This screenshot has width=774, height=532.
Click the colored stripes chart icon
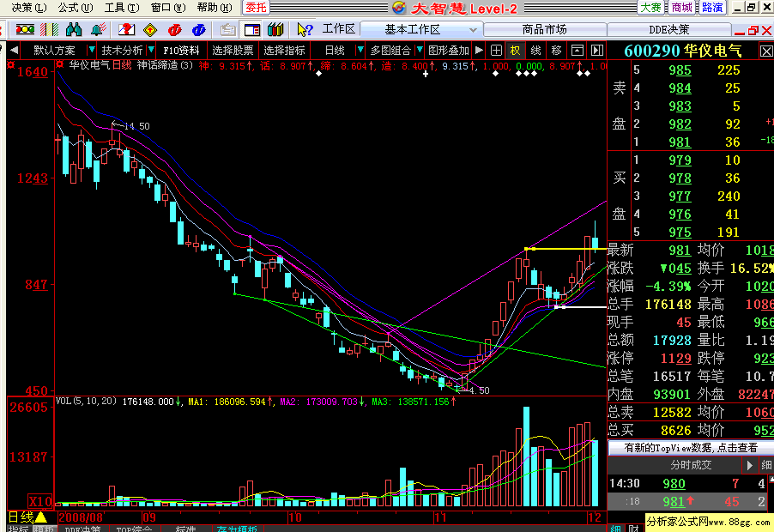point(50,30)
